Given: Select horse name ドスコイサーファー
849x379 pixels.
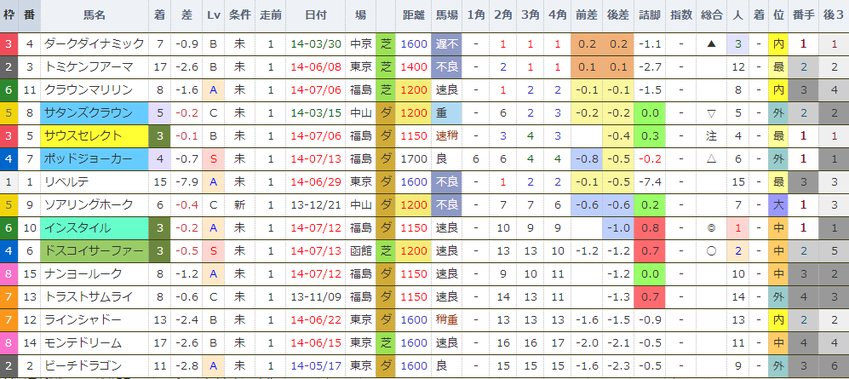Looking at the screenshot, I should pyautogui.click(x=94, y=251).
